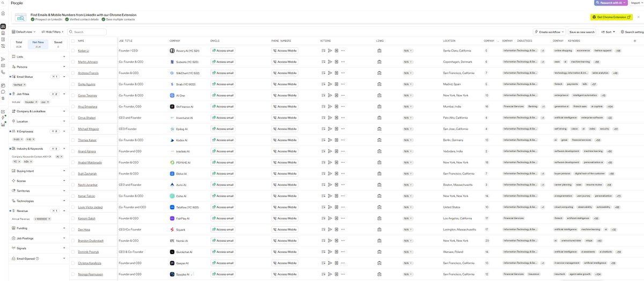Image resolution: width=644 pixels, height=281 pixels.
Task: Click the search magnifier atop the sidebar
Action: coord(3,3)
